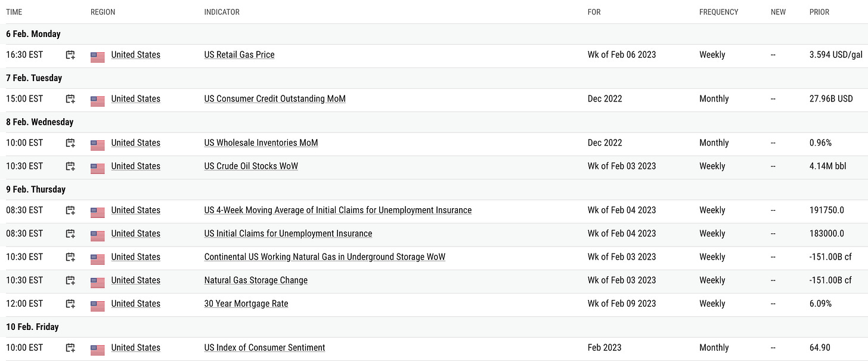Viewport: 868px width, 361px height.
Task: Click United States link in Wholesale Inventories row
Action: (x=136, y=143)
